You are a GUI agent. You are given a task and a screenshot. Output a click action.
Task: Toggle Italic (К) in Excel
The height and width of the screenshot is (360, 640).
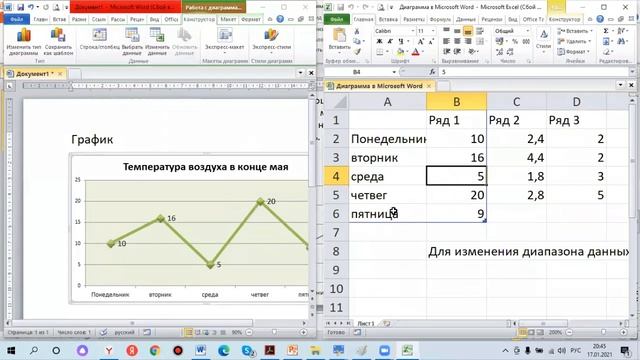(390, 41)
